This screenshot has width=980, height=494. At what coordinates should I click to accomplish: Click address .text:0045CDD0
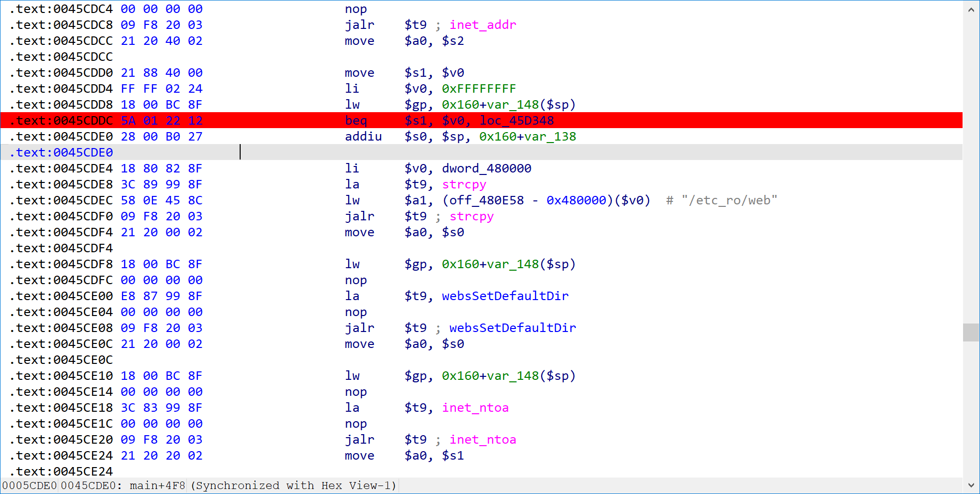61,73
